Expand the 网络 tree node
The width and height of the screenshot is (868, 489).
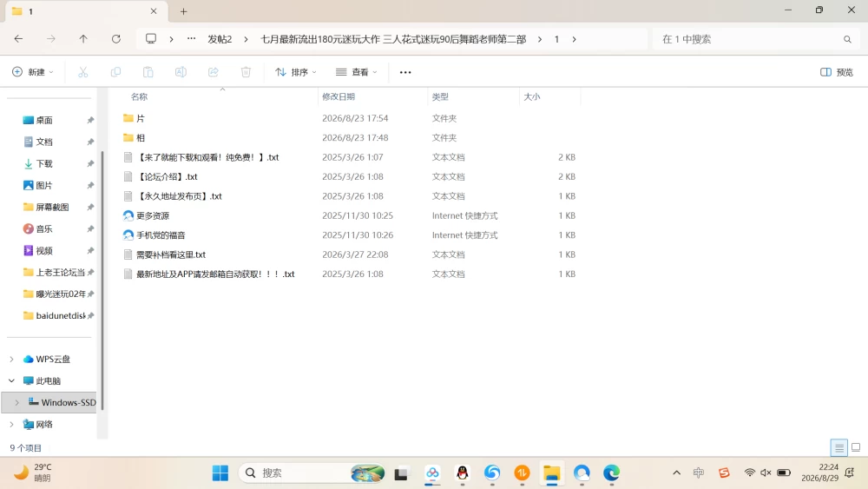11,424
